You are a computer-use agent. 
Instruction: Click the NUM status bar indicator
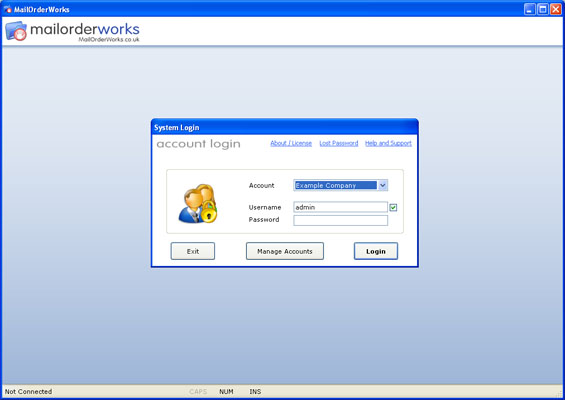click(226, 391)
